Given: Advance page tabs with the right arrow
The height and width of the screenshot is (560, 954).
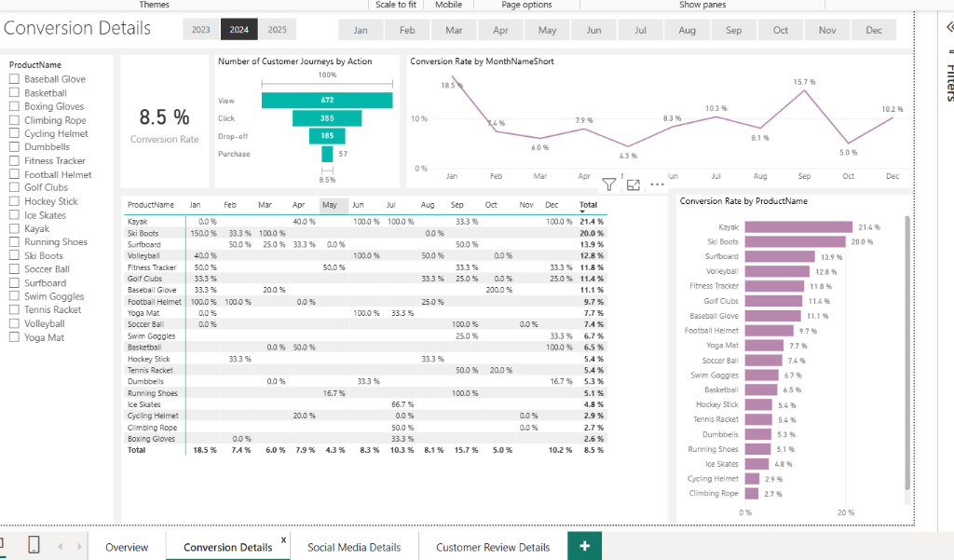Looking at the screenshot, I should tap(80, 547).
